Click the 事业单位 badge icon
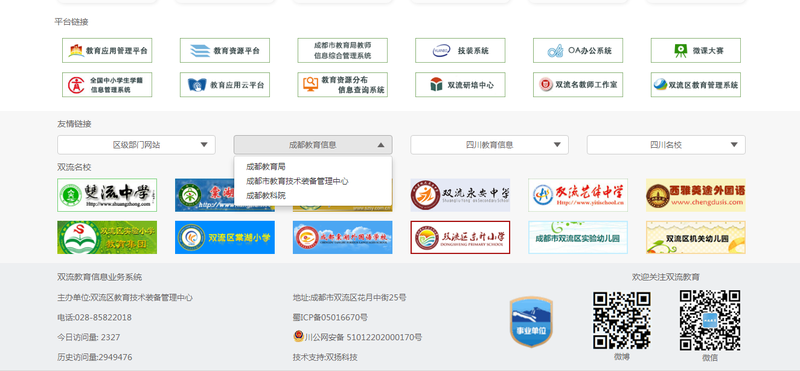Viewport: 800px width, 371px height. coord(531,321)
